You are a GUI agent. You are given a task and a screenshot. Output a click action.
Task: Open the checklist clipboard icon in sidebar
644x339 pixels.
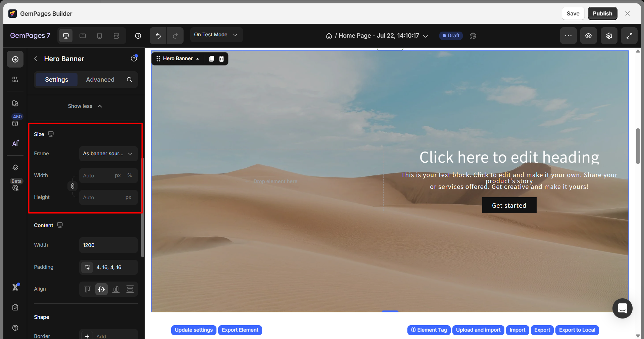pyautogui.click(x=15, y=307)
